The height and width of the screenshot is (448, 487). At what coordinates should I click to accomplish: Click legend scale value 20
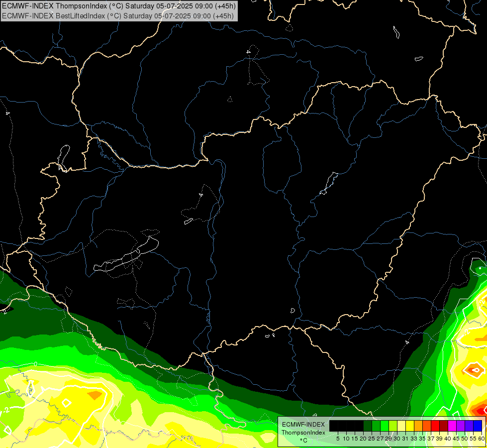(363, 439)
